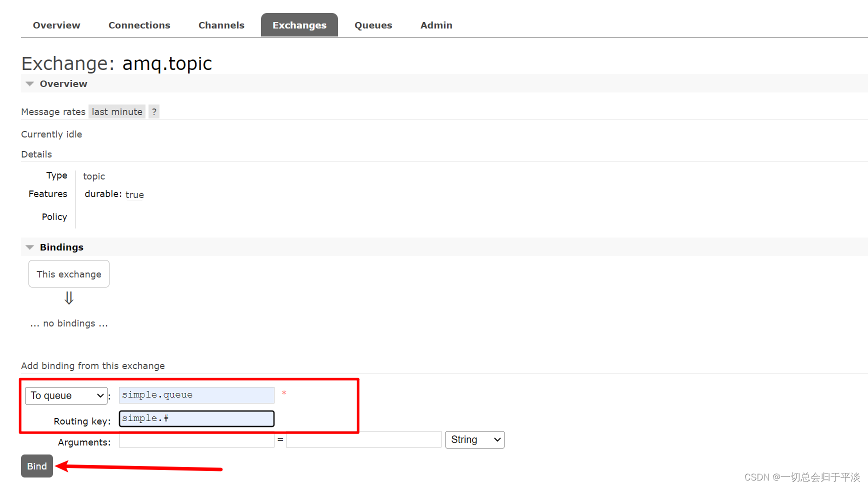Click the 'topic' type value

coord(94,176)
